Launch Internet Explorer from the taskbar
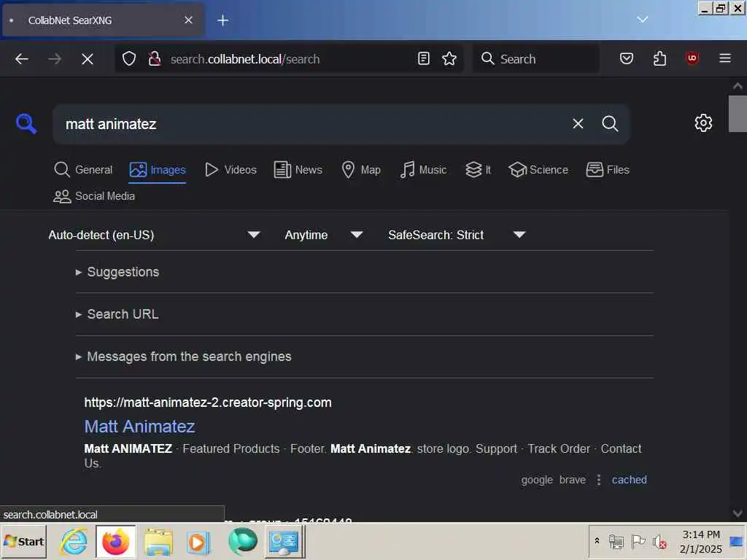747x560 pixels. click(x=74, y=542)
